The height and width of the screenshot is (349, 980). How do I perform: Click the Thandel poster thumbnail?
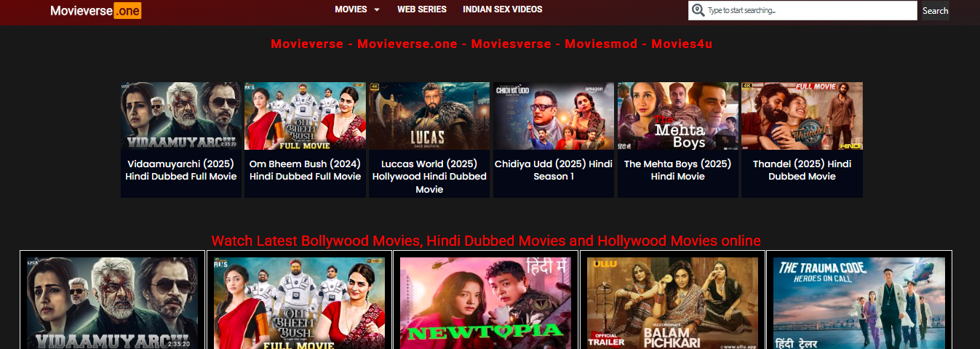[802, 116]
